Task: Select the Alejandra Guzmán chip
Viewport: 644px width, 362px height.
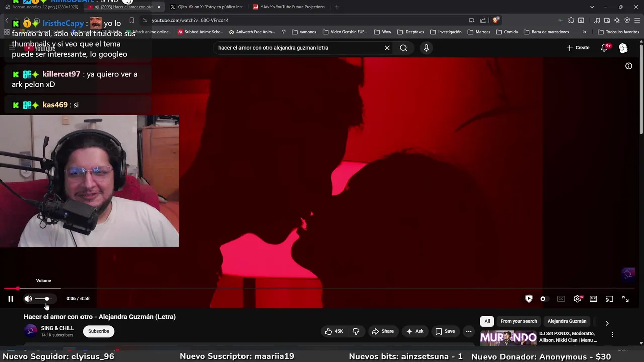Action: pos(567,321)
